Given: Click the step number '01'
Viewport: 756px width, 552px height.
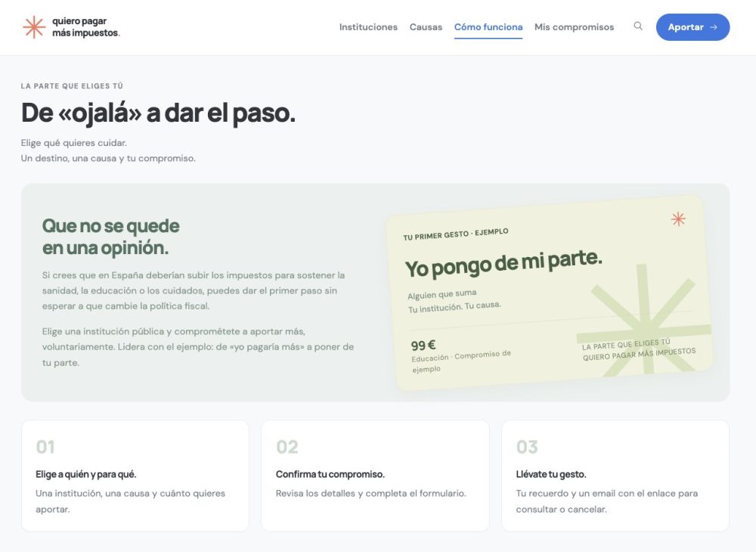Looking at the screenshot, I should (45, 447).
